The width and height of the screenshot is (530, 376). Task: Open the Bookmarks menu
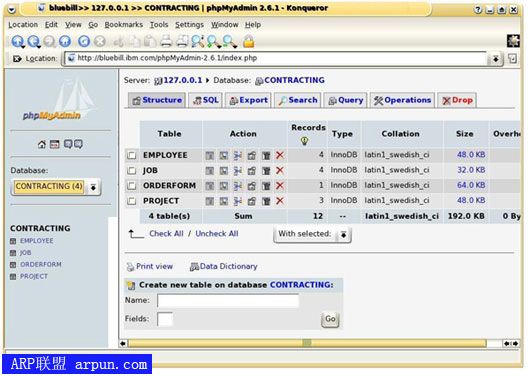(124, 25)
